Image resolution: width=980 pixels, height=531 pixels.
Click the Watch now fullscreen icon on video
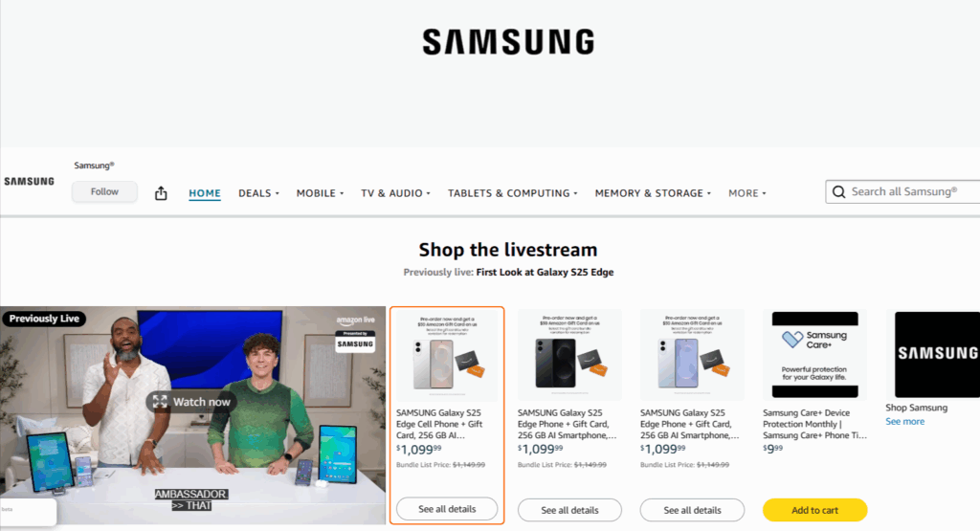coord(160,402)
